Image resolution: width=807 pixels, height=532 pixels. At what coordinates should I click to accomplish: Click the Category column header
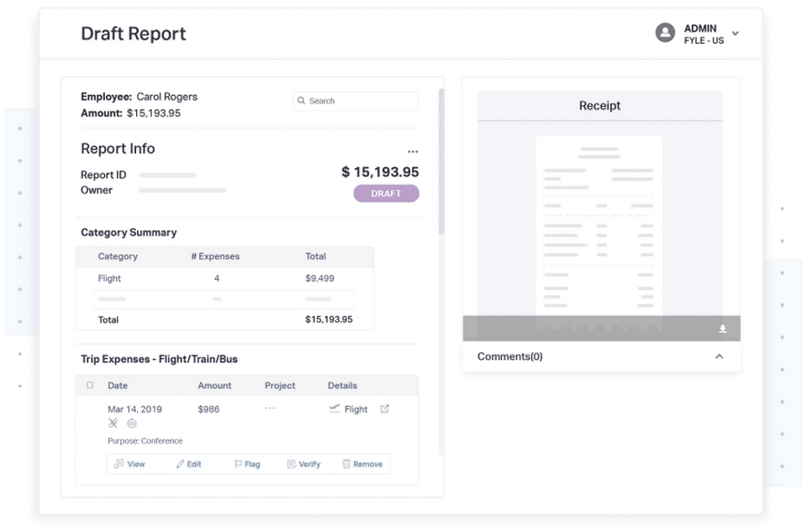pyautogui.click(x=118, y=256)
